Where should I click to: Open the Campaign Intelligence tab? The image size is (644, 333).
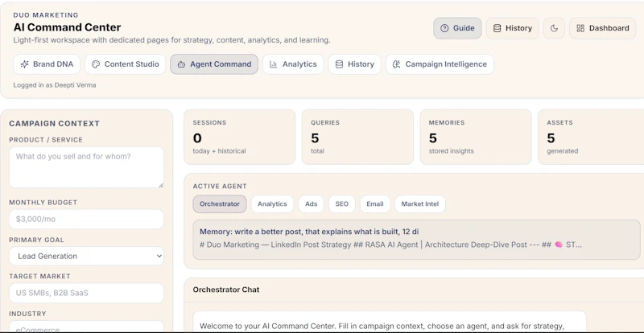440,64
